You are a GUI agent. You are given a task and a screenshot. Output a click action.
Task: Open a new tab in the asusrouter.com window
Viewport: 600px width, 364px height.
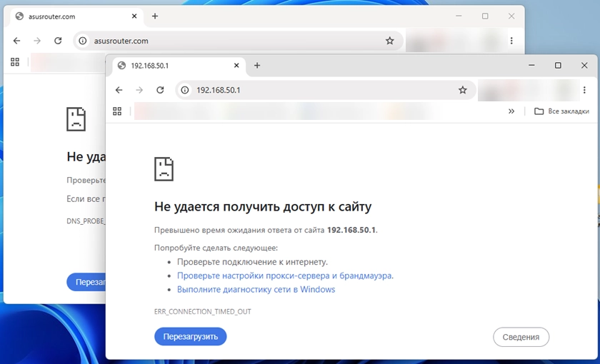(154, 16)
